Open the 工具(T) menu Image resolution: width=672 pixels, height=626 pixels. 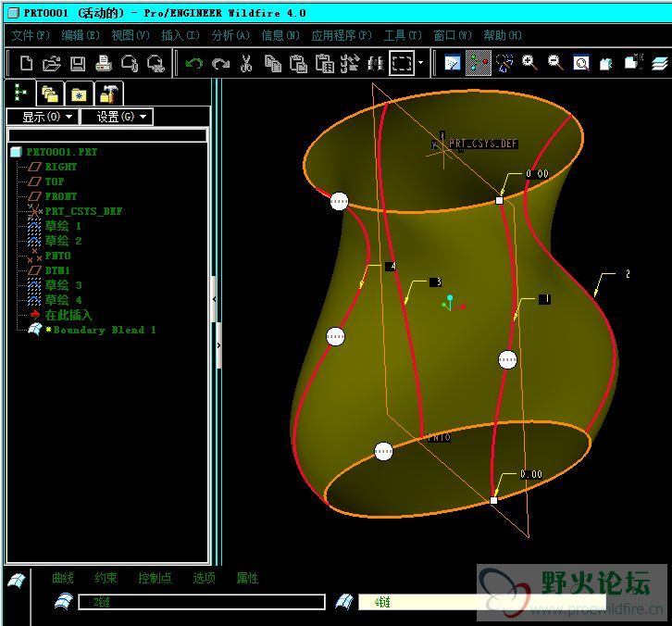(x=403, y=35)
